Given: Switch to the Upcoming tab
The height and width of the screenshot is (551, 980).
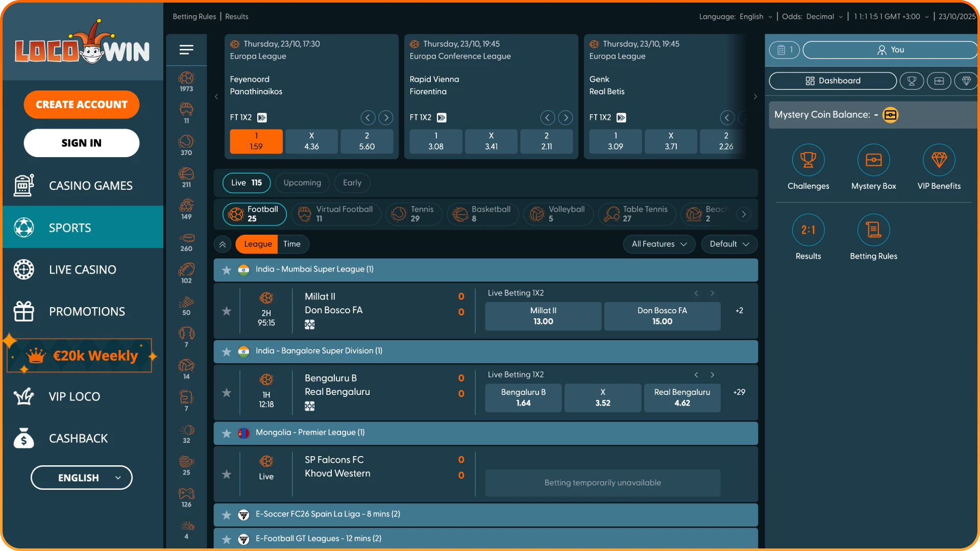Looking at the screenshot, I should point(302,183).
